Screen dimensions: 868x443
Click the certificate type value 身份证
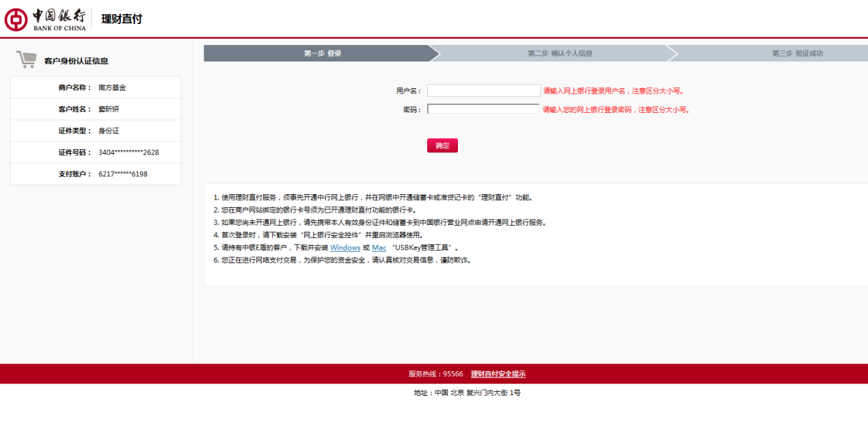click(109, 131)
